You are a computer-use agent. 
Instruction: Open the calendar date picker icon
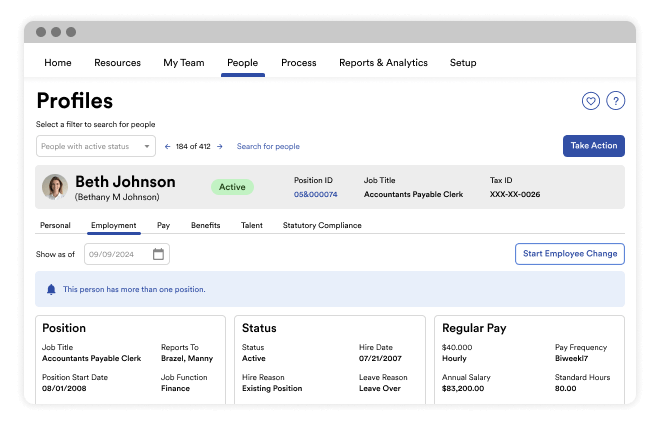tap(158, 254)
